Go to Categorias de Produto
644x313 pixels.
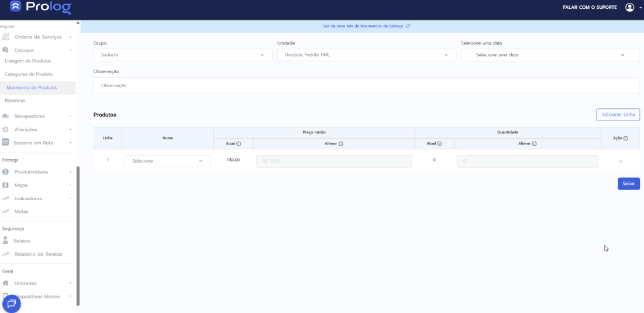(29, 74)
